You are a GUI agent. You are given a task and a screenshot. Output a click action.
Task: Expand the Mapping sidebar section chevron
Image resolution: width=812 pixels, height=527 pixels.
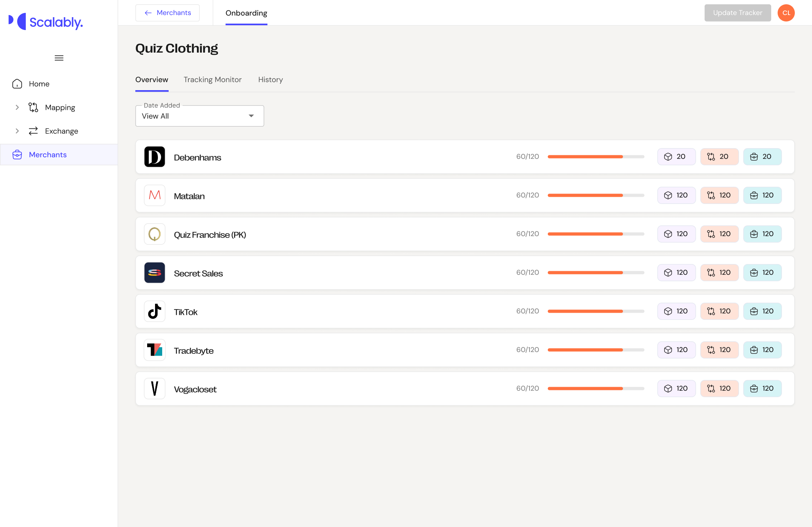[17, 107]
